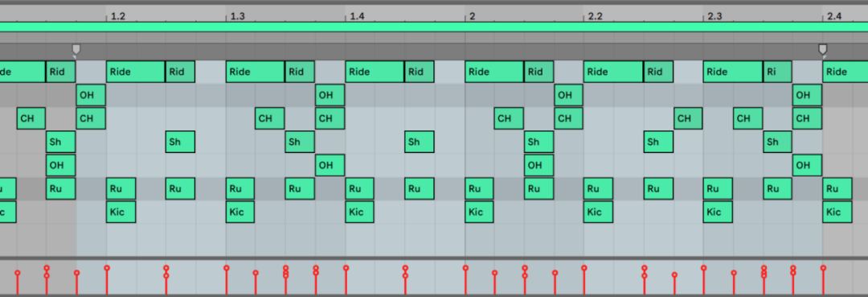Select the Ride note starting at 1.3
The width and height of the screenshot is (868, 297).
point(256,72)
